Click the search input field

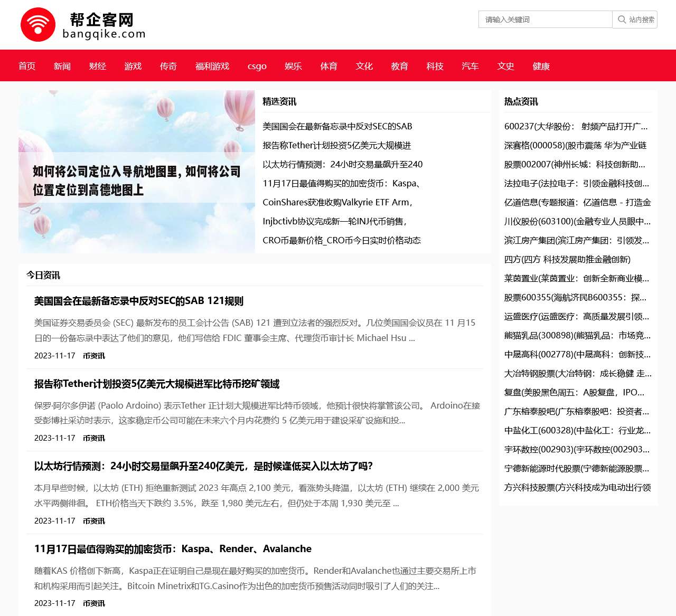coord(544,20)
